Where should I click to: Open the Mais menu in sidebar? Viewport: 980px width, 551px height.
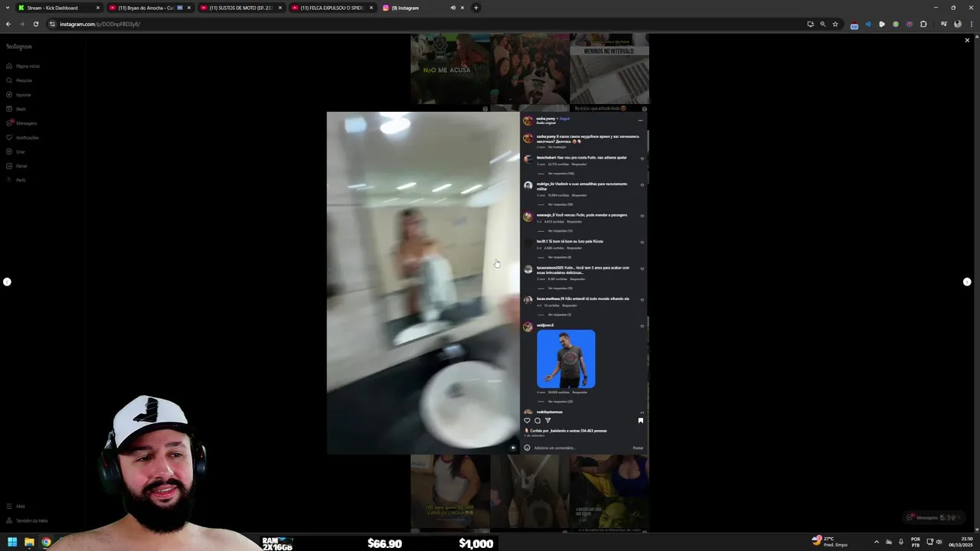[x=15, y=506]
